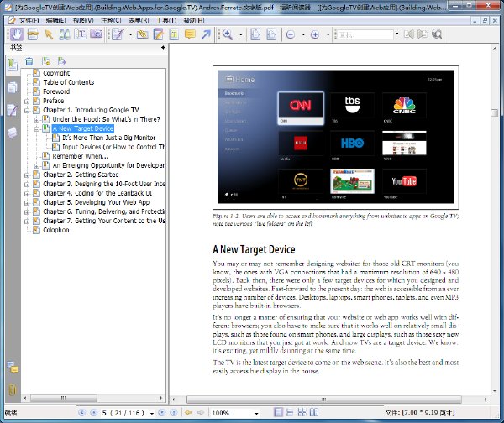Open the 文件(F) menu

[x=29, y=20]
